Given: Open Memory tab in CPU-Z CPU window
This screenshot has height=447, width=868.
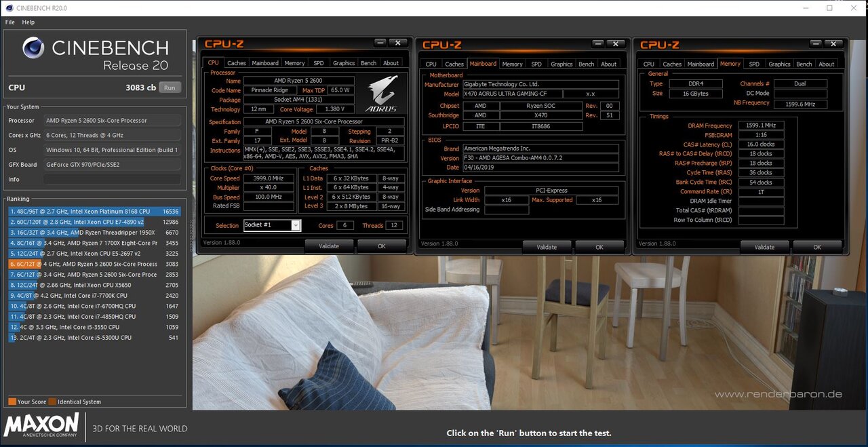Looking at the screenshot, I should click(x=294, y=63).
